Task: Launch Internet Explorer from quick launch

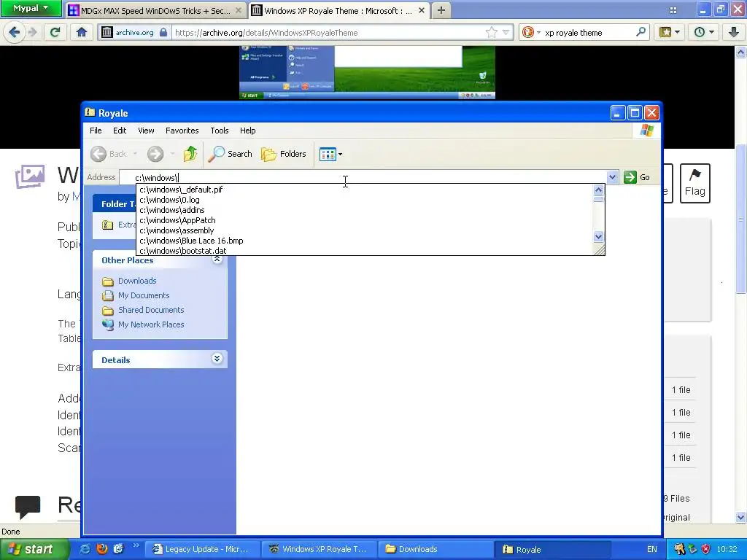Action: 85,549
